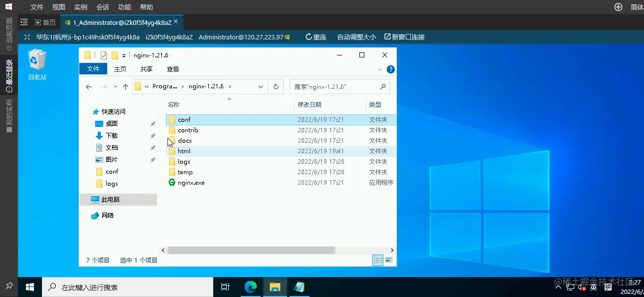Open the 视图 menu
This screenshot has width=644, height=297.
click(59, 7)
